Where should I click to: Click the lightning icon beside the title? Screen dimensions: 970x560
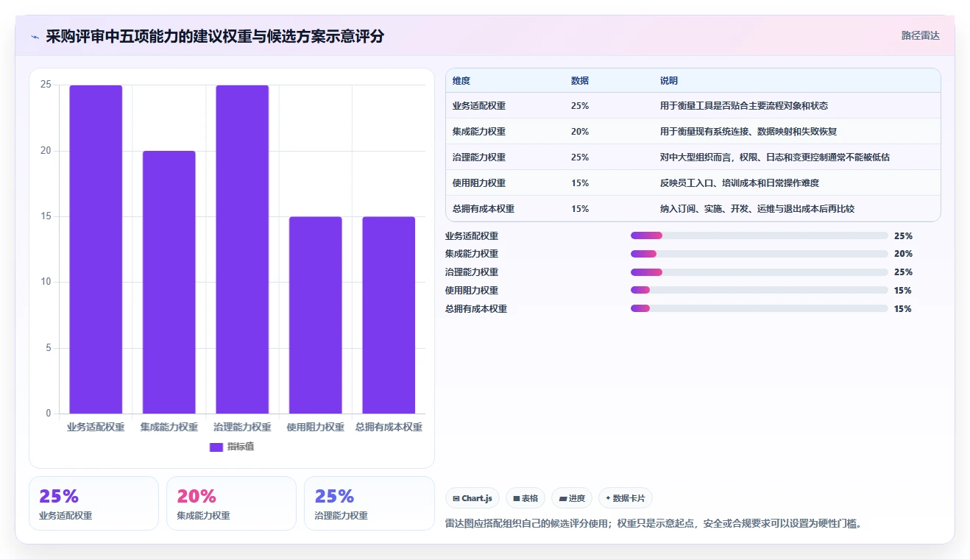[35, 36]
